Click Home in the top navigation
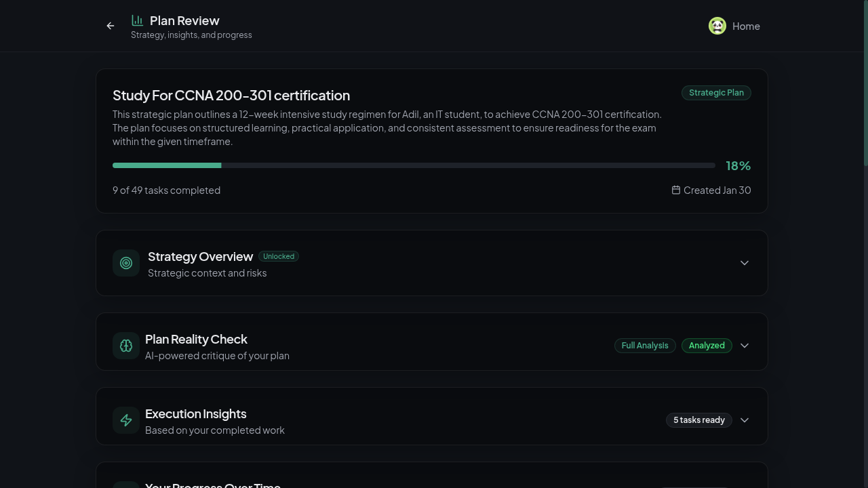 [746, 26]
